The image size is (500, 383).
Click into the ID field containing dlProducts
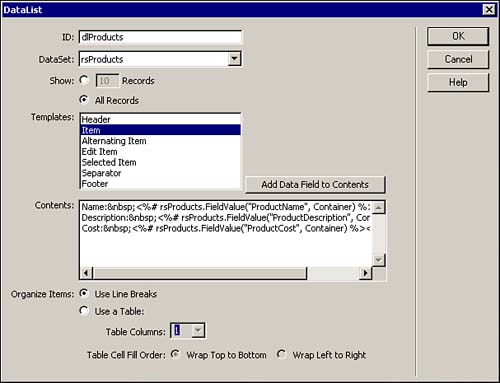160,37
